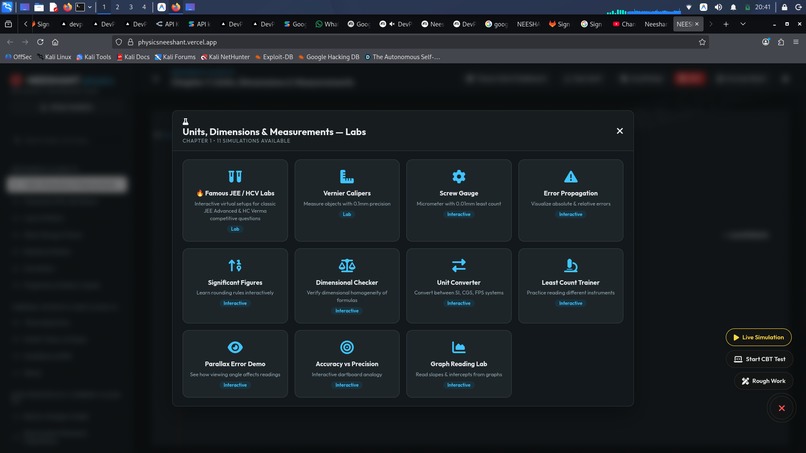The width and height of the screenshot is (806, 453).
Task: Expand the list all tabs dropdown
Action: coord(743,24)
